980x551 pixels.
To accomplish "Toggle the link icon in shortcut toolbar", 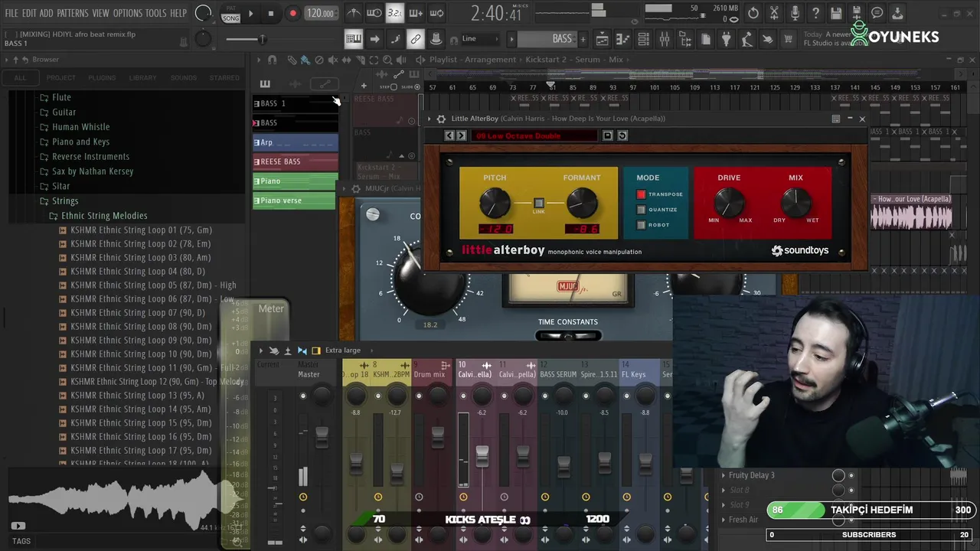I will click(415, 39).
